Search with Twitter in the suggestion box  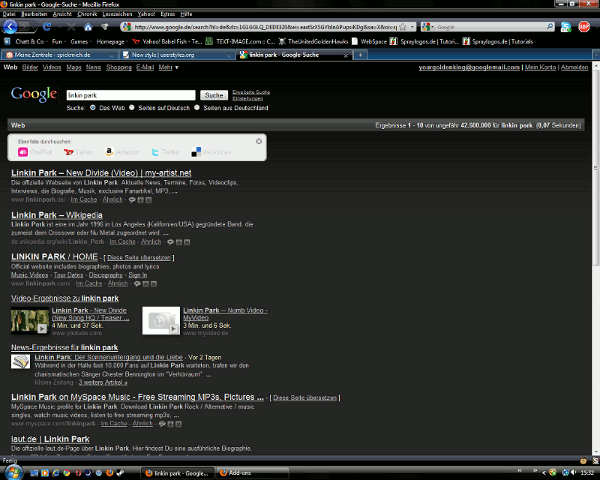(165, 152)
